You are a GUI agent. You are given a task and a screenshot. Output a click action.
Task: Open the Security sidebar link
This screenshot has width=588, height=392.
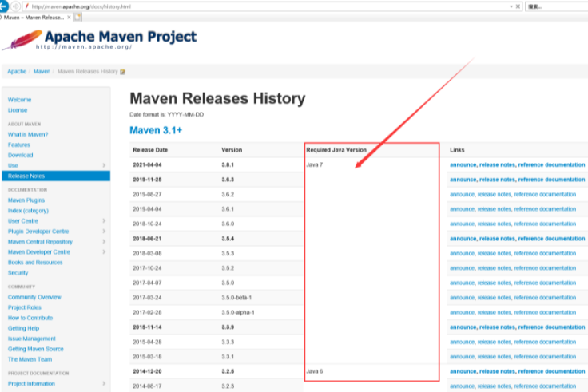(18, 273)
